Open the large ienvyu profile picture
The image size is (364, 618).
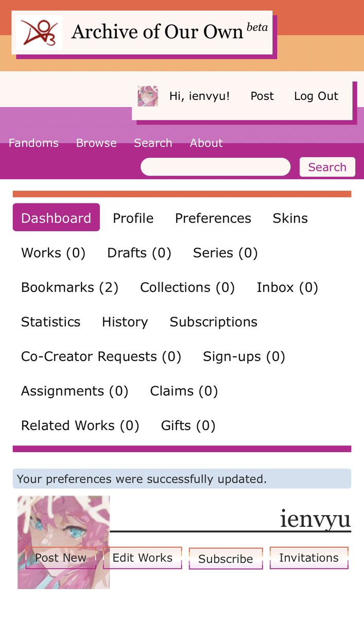tap(63, 542)
